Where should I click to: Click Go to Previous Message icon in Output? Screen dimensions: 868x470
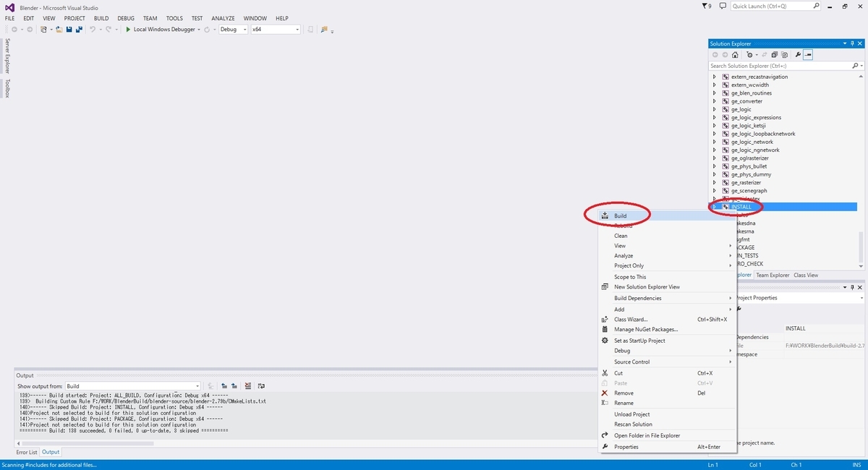(x=224, y=386)
